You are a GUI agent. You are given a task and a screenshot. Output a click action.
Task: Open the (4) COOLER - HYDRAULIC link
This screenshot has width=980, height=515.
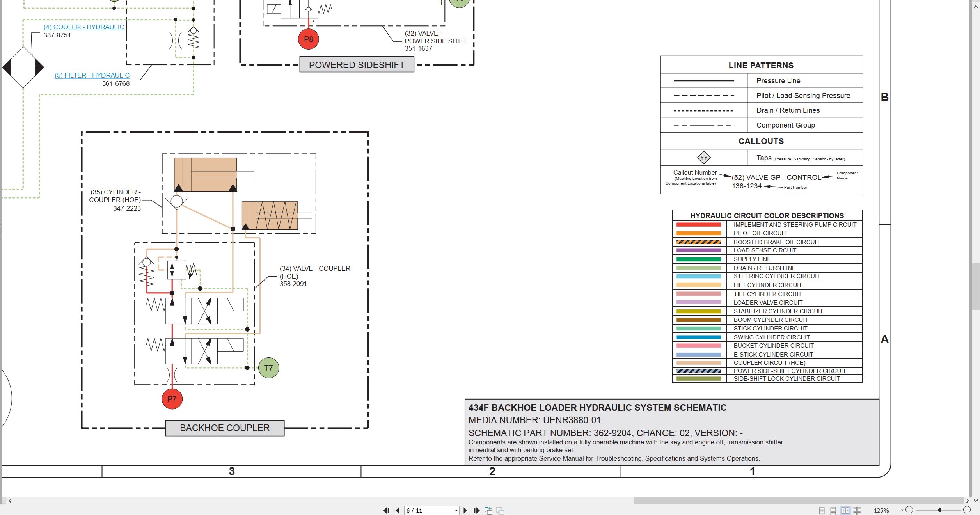coord(84,27)
